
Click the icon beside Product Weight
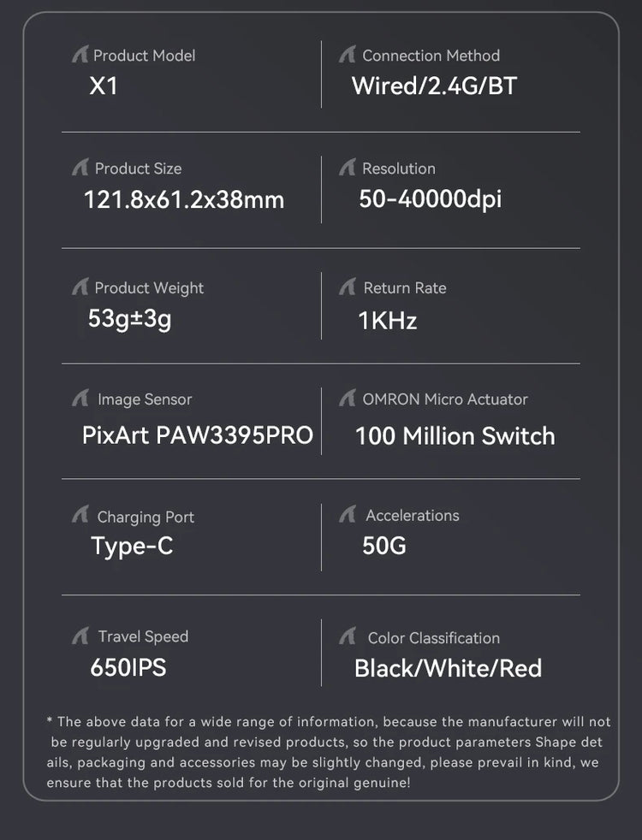click(x=80, y=288)
